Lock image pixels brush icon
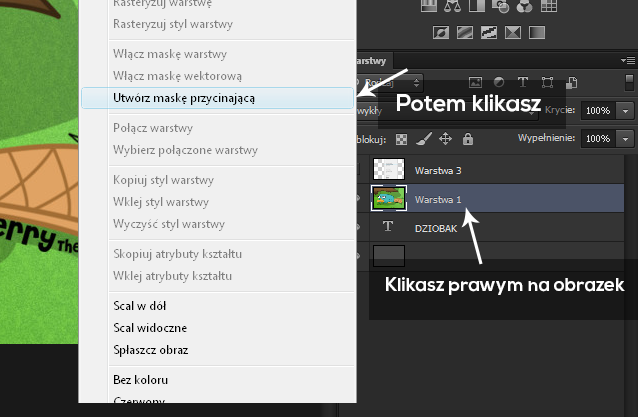 424,140
